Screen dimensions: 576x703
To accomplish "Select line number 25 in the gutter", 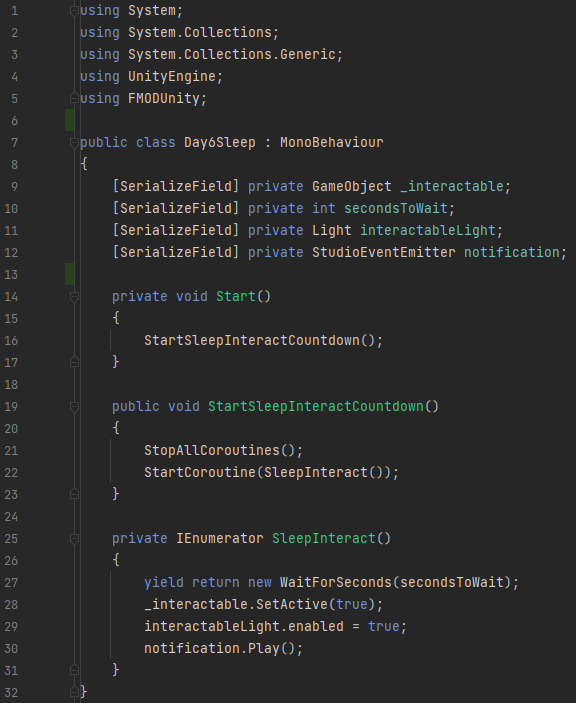I will [x=11, y=538].
